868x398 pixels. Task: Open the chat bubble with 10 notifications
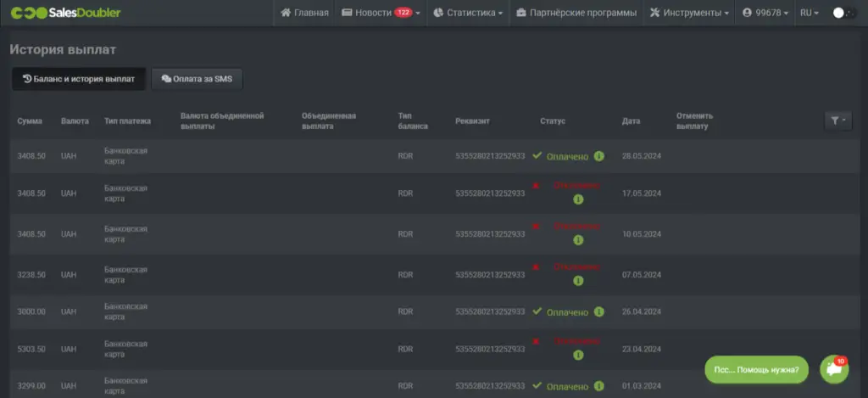(834, 369)
